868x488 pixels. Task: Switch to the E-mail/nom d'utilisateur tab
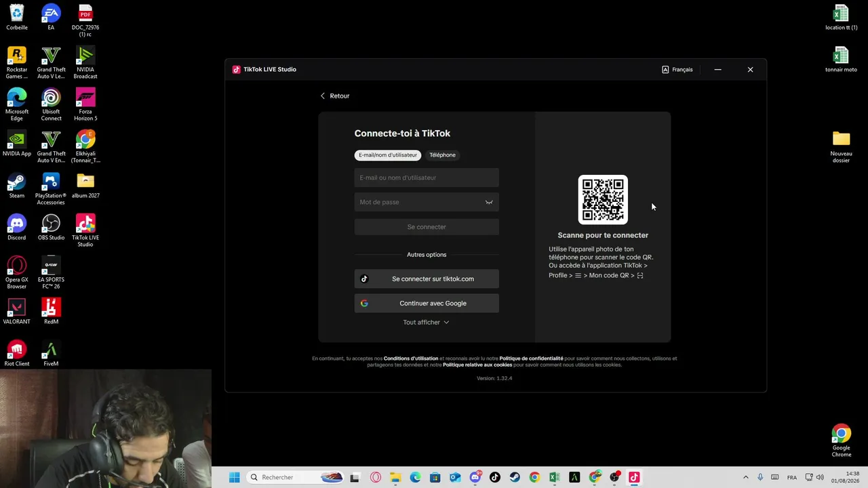(388, 155)
